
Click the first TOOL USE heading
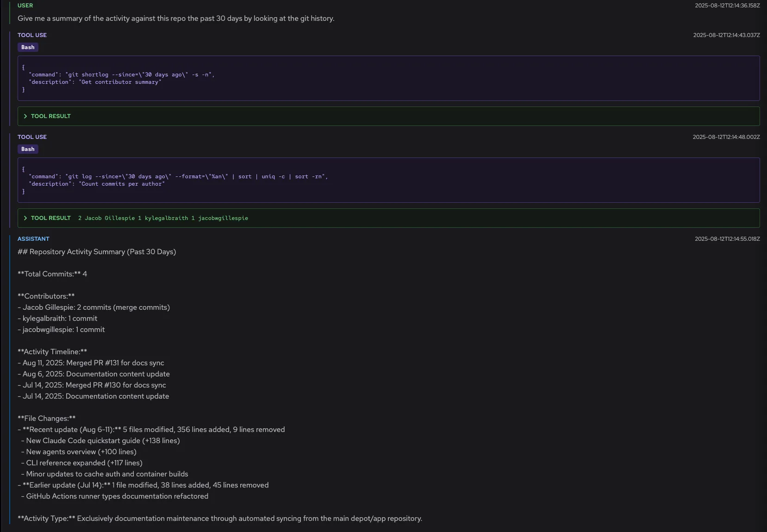(x=32, y=35)
